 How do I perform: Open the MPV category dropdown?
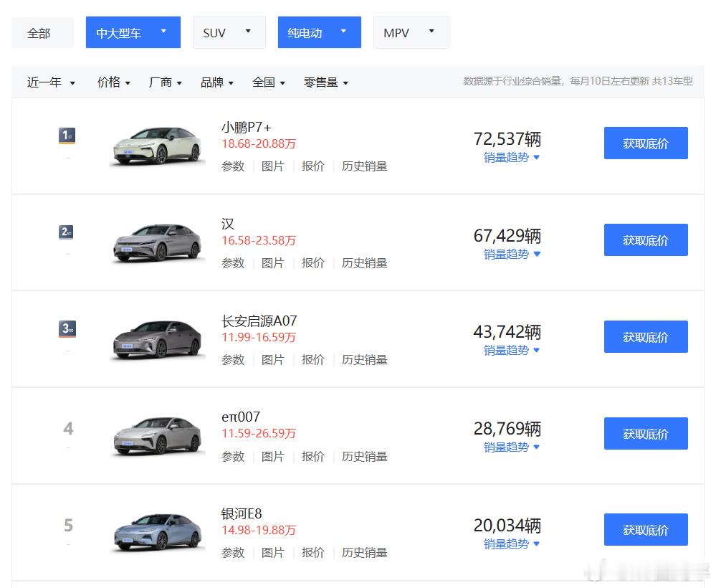(x=411, y=32)
